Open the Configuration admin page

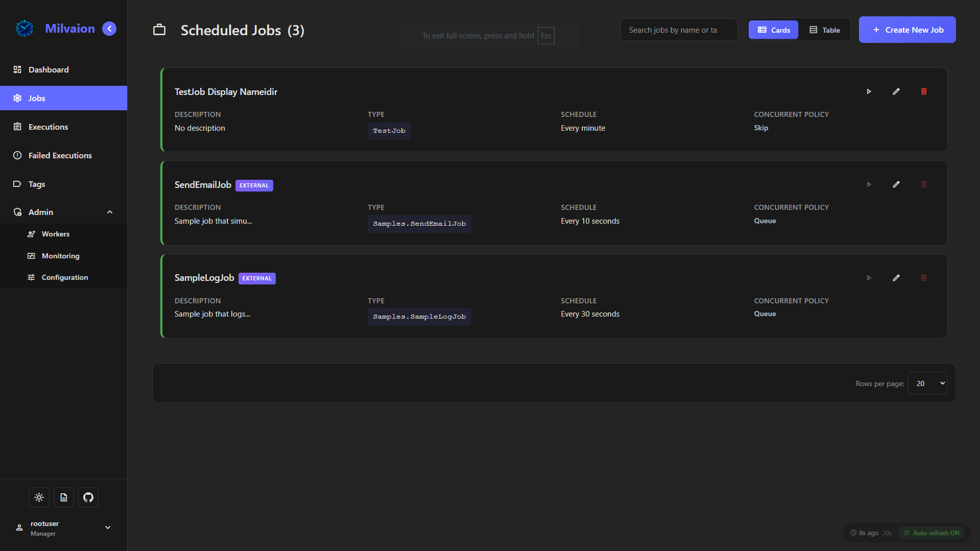[64, 277]
